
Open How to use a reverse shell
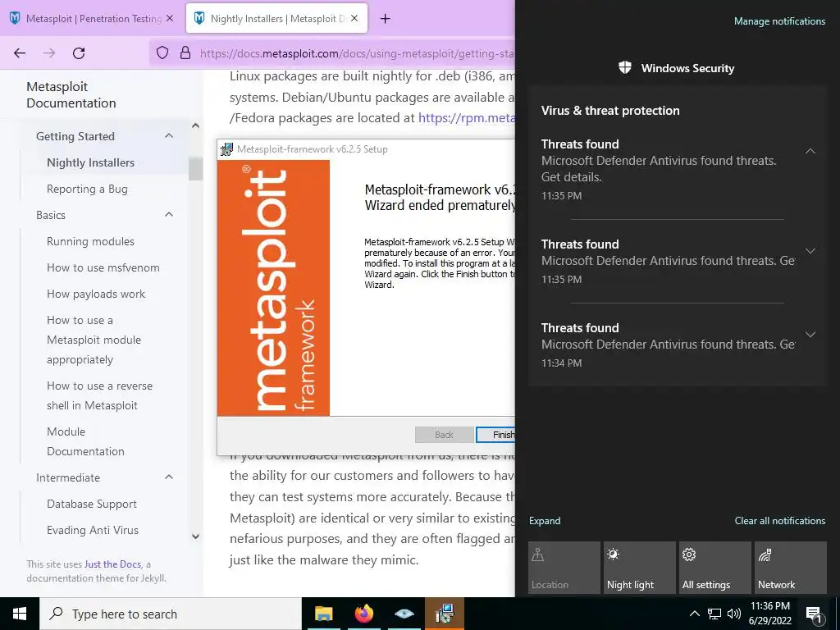[99, 395]
